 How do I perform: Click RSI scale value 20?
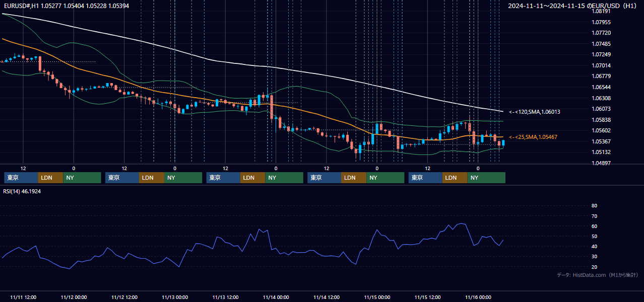click(594, 267)
